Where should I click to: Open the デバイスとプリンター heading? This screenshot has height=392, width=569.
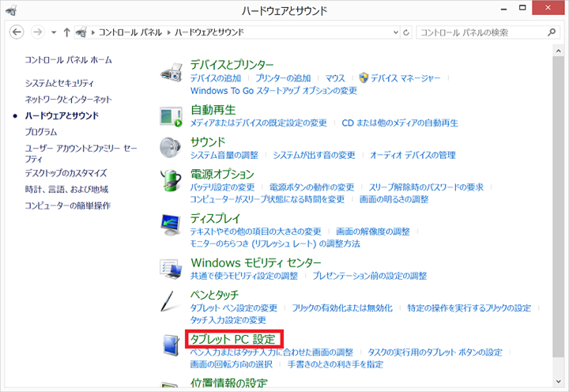coord(232,65)
